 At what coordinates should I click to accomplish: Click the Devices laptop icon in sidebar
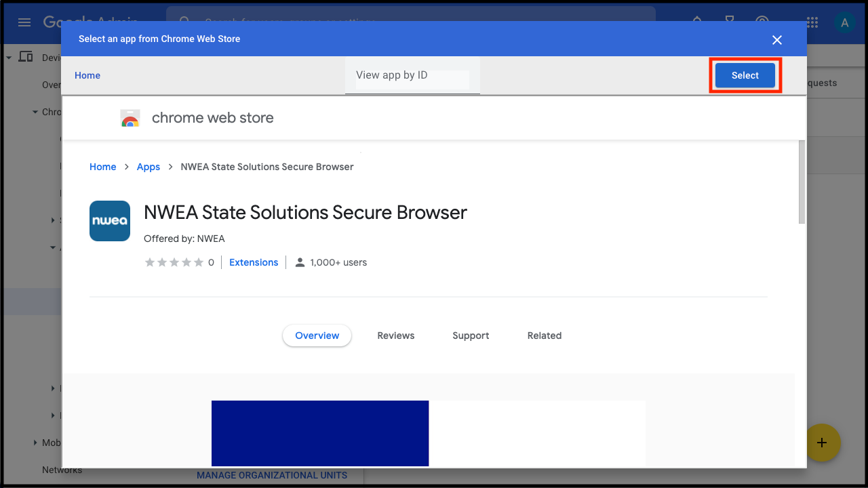pos(26,57)
